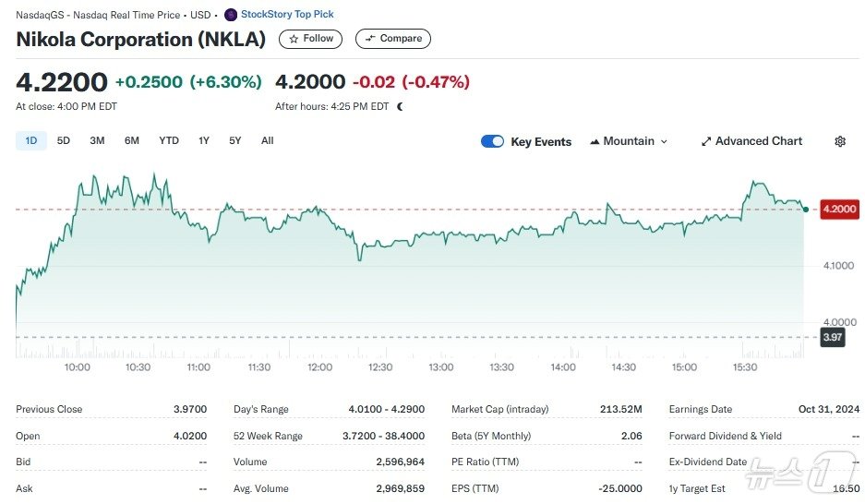The width and height of the screenshot is (865, 504).
Task: Show the 6M chart range
Action: pos(132,140)
